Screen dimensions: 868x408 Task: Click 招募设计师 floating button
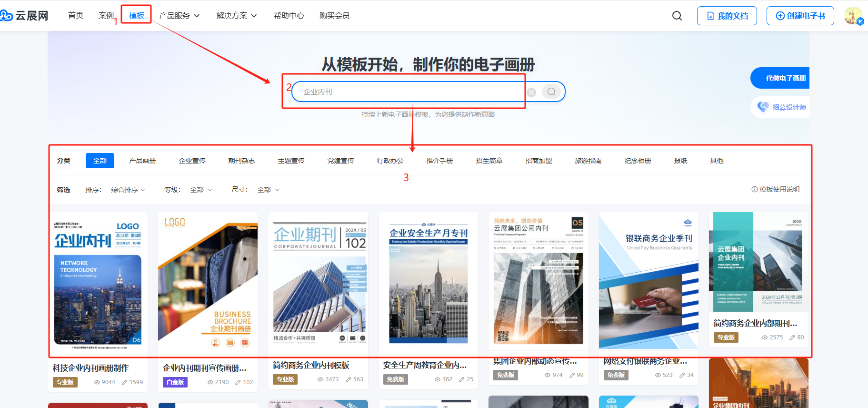click(x=782, y=107)
